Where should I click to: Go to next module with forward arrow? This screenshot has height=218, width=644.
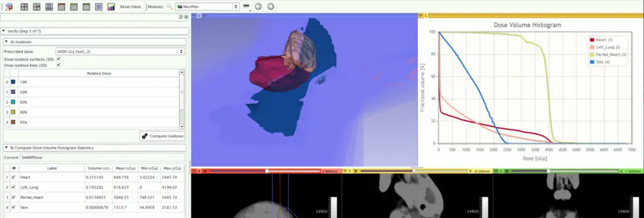(x=270, y=7)
